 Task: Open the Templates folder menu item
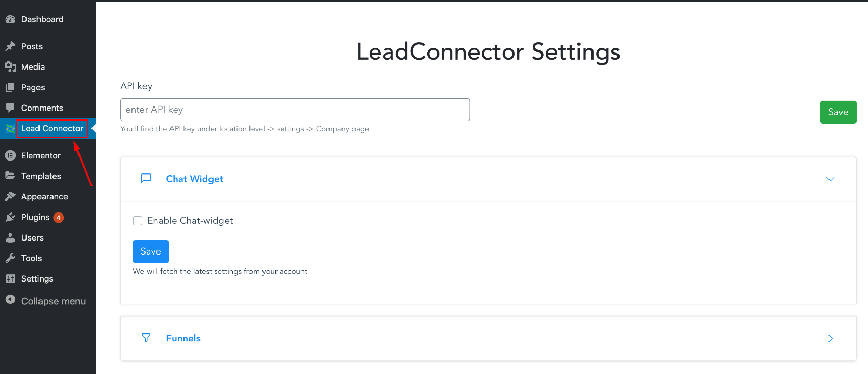pyautogui.click(x=41, y=176)
